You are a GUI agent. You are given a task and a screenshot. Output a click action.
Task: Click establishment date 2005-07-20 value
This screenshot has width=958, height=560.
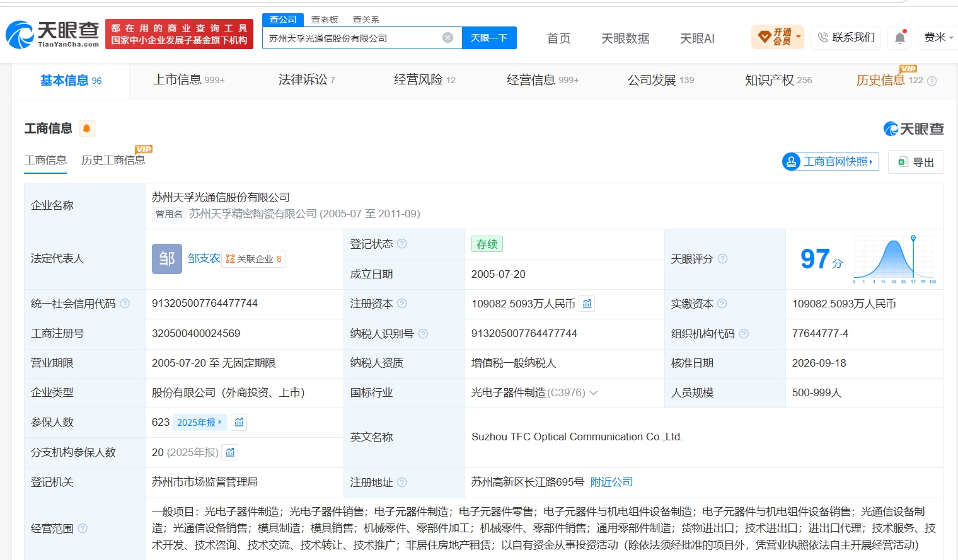click(x=499, y=275)
